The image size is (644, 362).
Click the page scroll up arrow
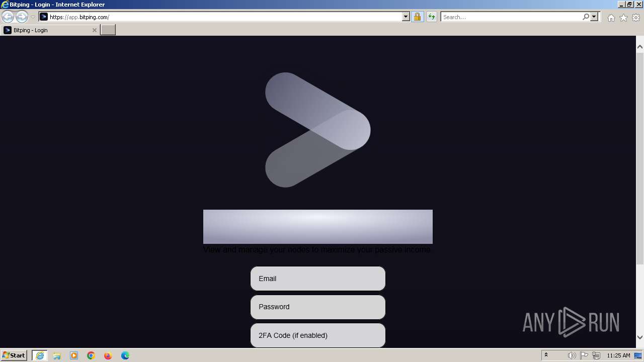coord(640,47)
